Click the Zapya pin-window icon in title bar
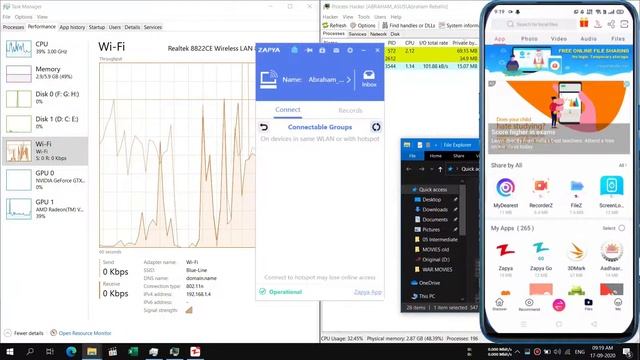Viewport: 640px width, 360px height. [x=309, y=50]
